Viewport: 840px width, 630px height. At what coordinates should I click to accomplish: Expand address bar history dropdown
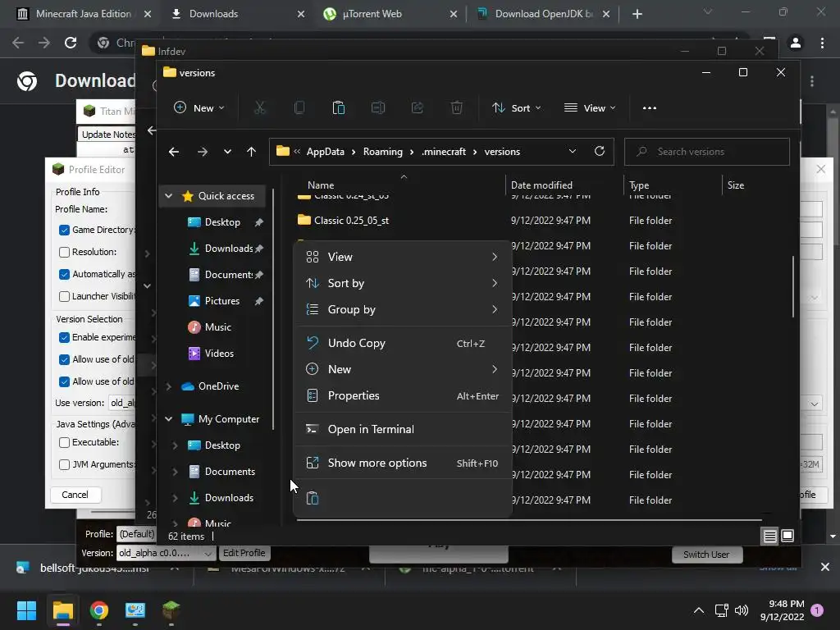pos(572,151)
